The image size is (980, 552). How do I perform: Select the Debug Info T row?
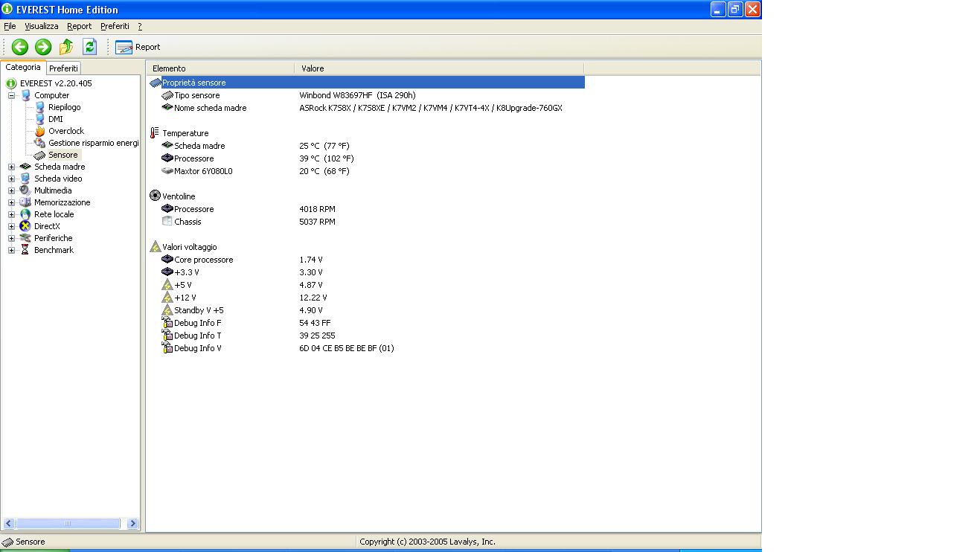tap(367, 336)
